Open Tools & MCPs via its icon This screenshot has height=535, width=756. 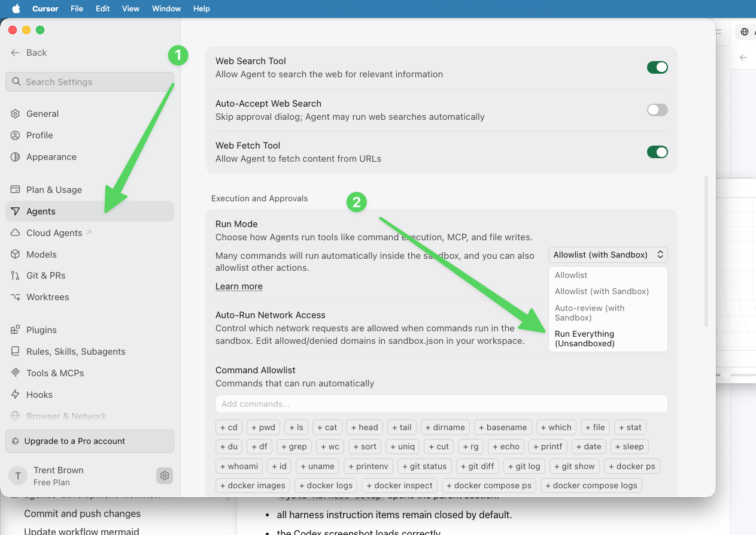coord(16,373)
